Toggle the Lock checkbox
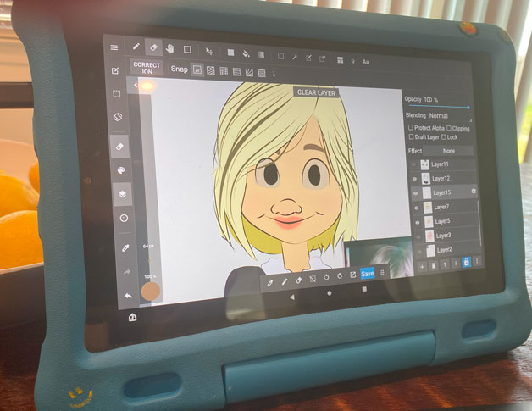 click(444, 137)
